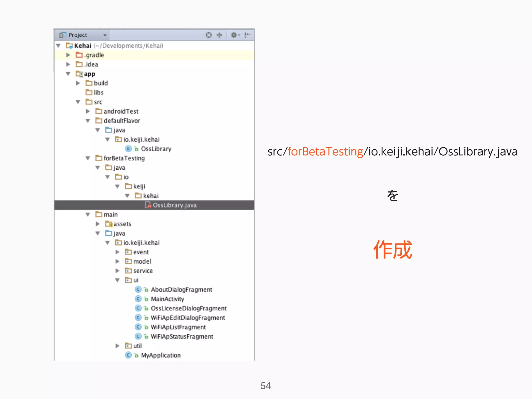This screenshot has width=532, height=399.
Task: Select WiFiApStatusFragment class
Action: point(182,336)
